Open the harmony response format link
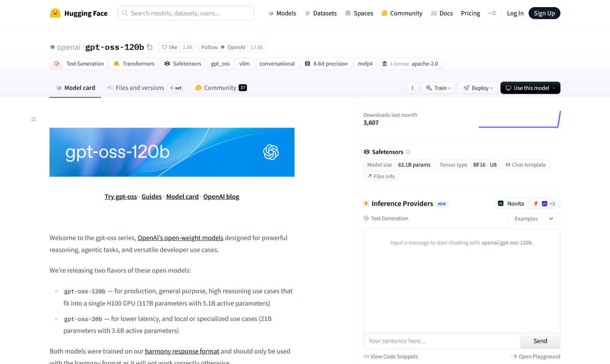The width and height of the screenshot is (610, 364). pyautogui.click(x=182, y=351)
